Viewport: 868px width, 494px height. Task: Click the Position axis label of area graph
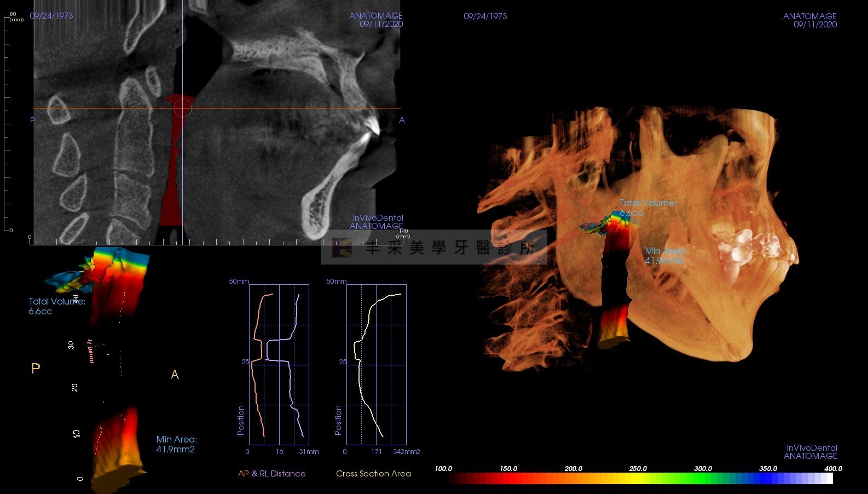pos(338,420)
